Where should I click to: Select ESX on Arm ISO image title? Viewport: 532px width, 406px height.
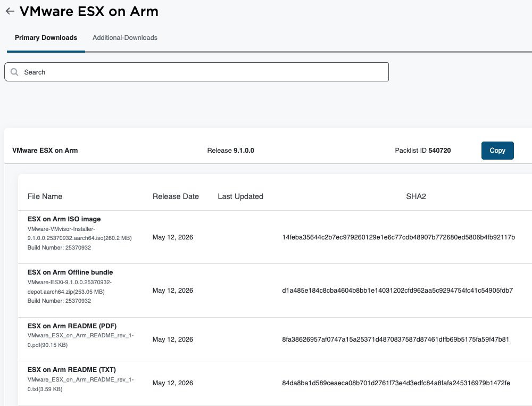(64, 219)
